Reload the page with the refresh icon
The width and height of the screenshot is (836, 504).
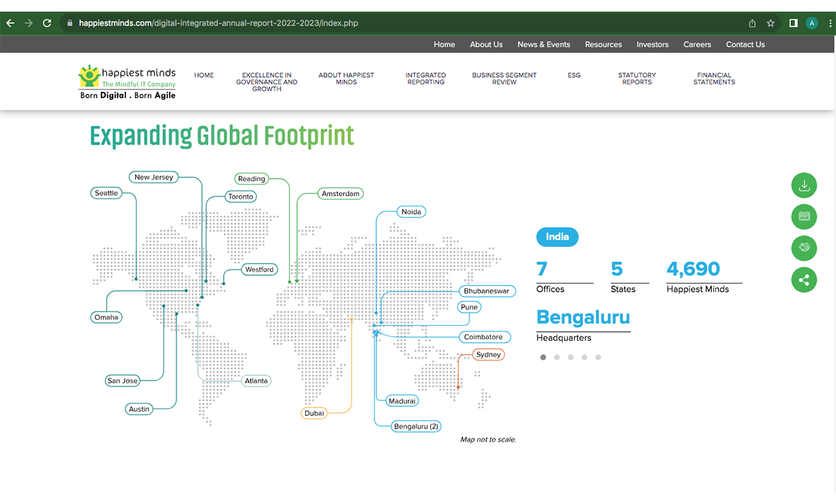(x=47, y=23)
